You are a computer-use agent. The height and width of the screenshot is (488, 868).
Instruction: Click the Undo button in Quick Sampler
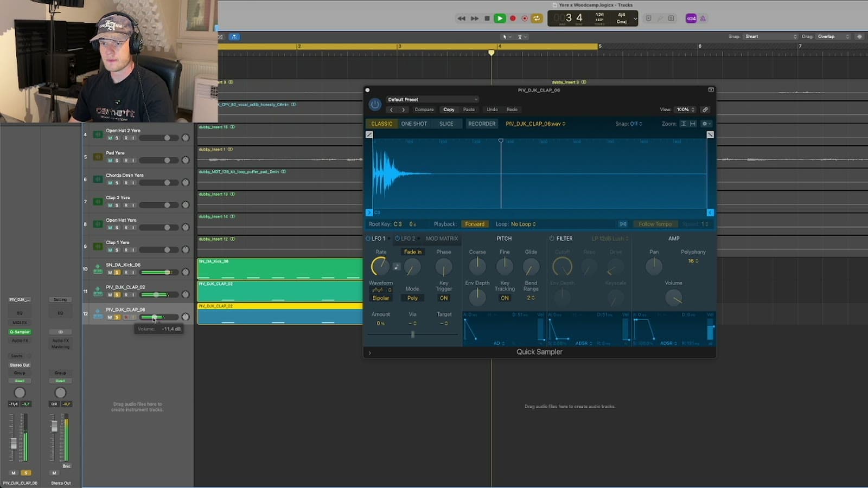pos(492,110)
